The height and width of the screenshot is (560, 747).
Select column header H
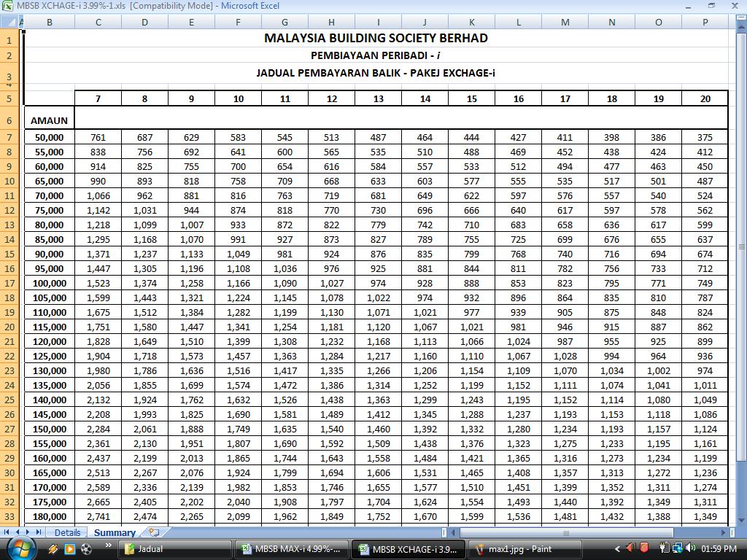(332, 22)
